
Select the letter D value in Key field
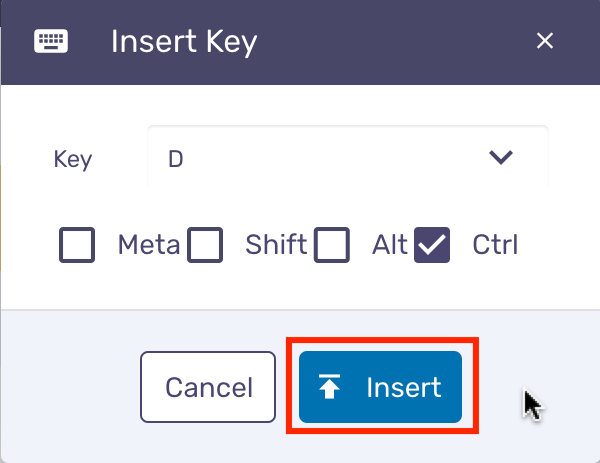pyautogui.click(x=176, y=159)
